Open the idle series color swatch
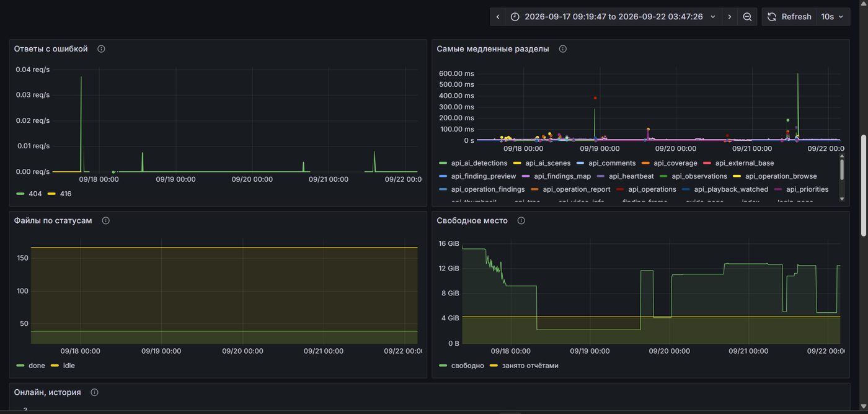Image resolution: width=868 pixels, height=414 pixels. tap(55, 366)
